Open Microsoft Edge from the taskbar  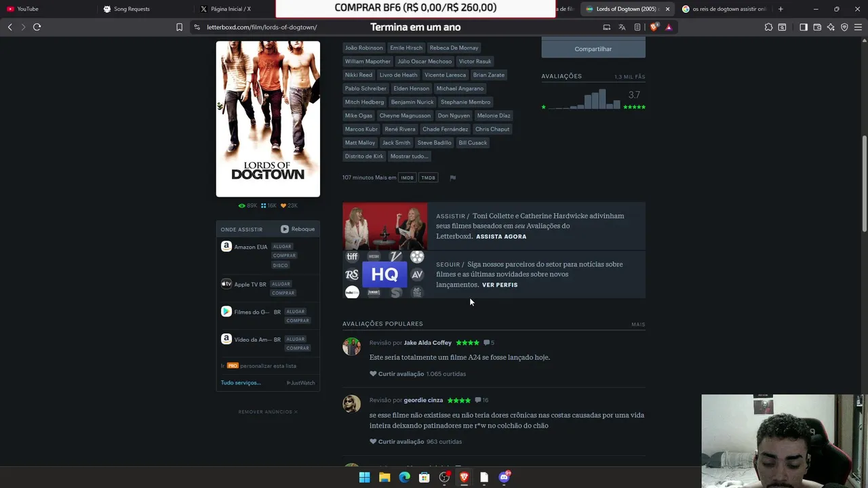click(x=404, y=477)
